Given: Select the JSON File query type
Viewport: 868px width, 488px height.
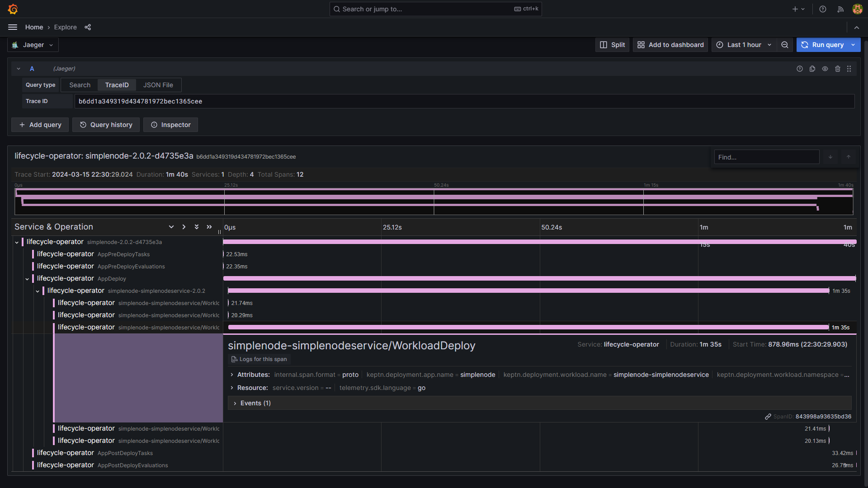Looking at the screenshot, I should pos(158,85).
